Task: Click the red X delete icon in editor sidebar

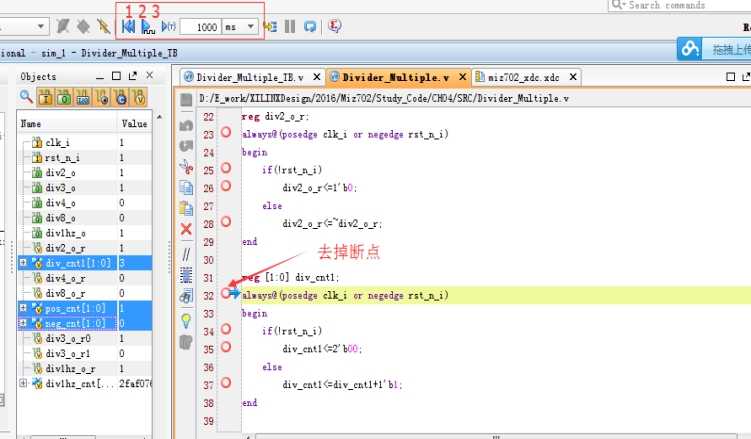Action: pyautogui.click(x=186, y=229)
